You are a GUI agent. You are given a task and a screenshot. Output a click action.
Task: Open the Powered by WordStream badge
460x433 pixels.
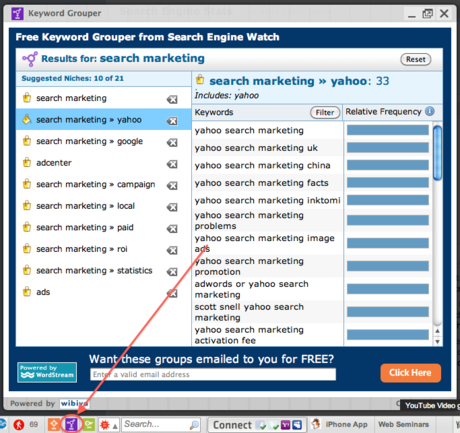click(x=47, y=372)
